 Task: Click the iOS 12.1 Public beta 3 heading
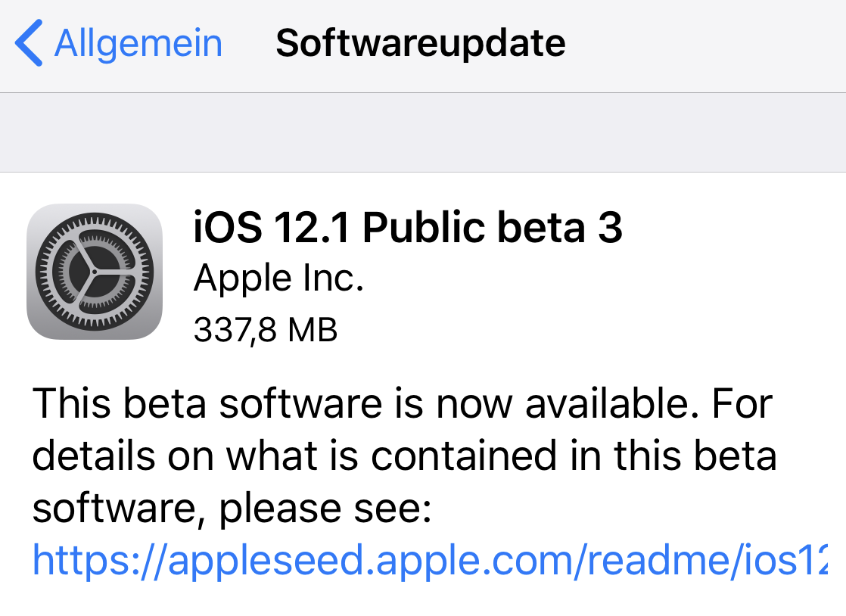point(409,226)
